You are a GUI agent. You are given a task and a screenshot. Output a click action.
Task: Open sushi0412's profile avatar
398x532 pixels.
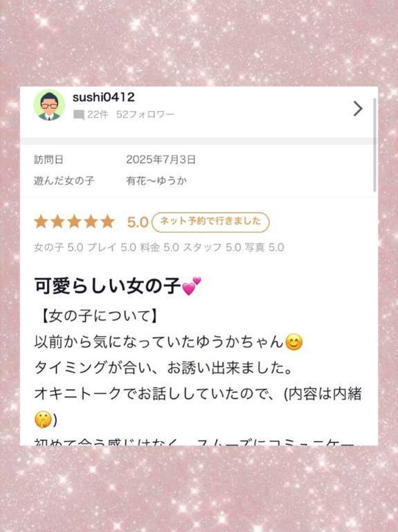click(49, 105)
